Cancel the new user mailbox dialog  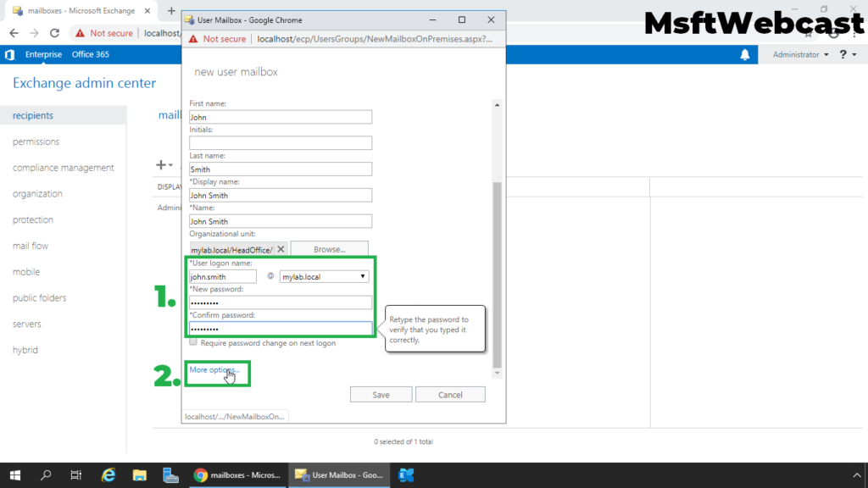click(x=450, y=395)
